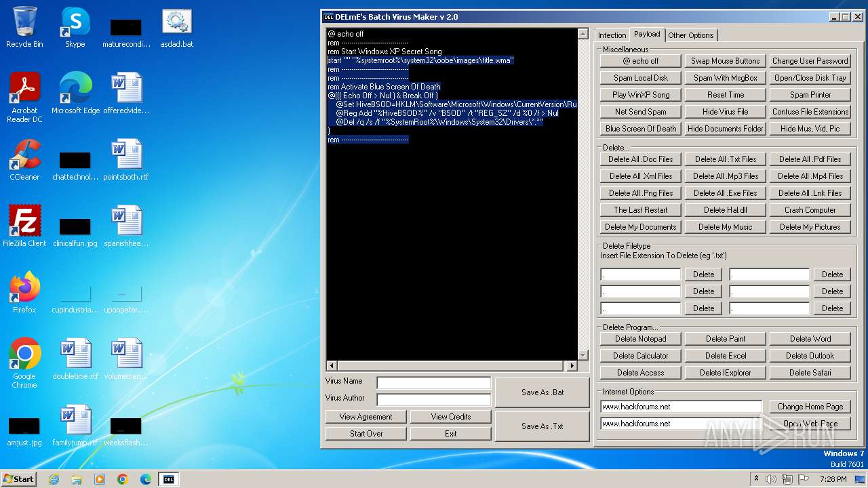Click Hide Documents Folder button
This screenshot has width=868, height=488.
(x=726, y=129)
